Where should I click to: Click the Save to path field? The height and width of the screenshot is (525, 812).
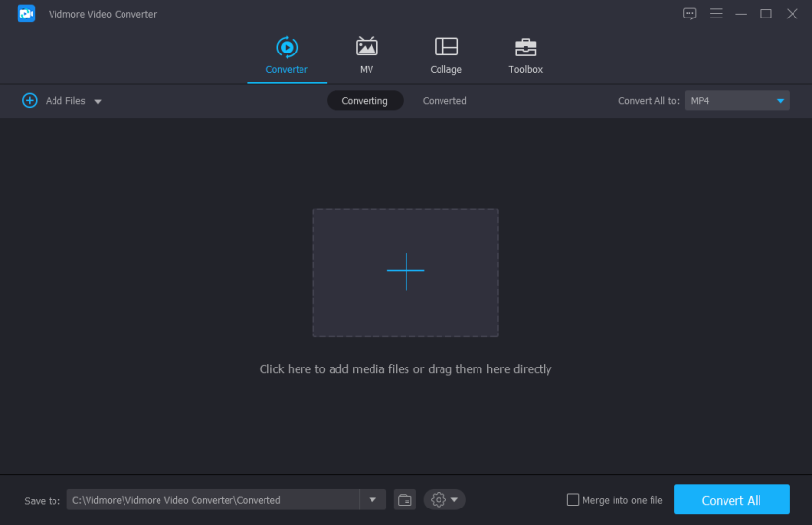point(213,500)
